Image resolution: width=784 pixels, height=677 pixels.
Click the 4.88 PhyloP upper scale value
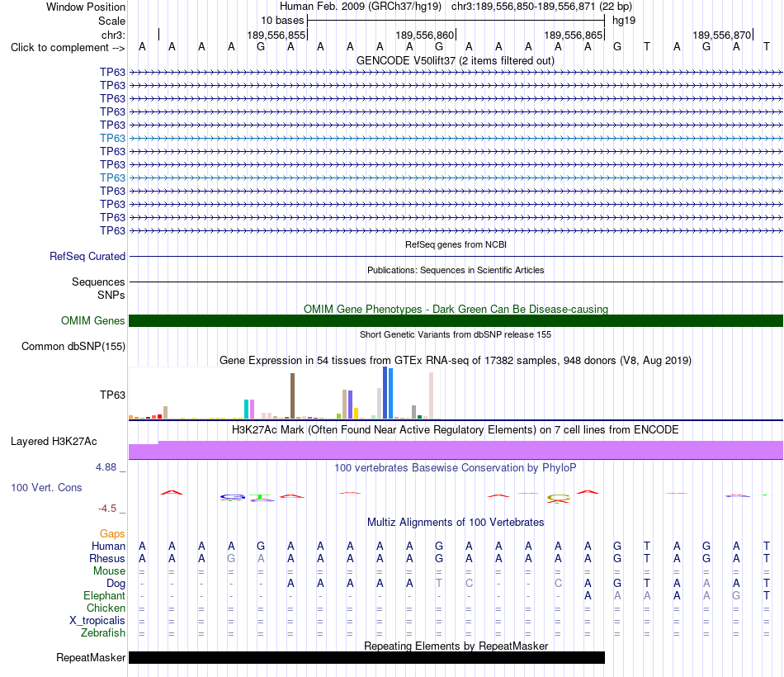106,467
